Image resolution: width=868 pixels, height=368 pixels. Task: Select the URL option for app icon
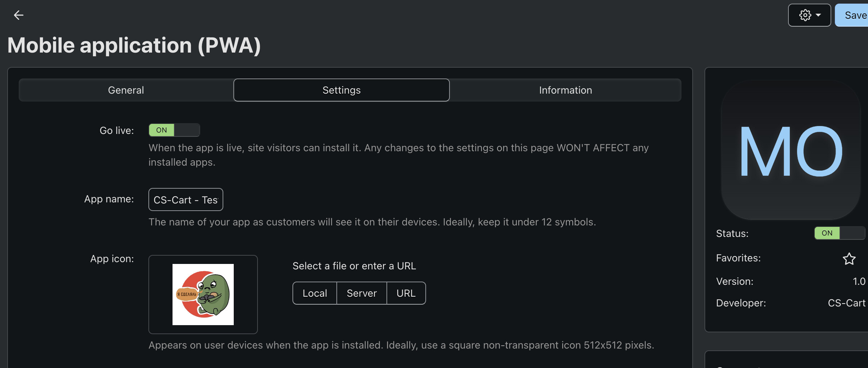[x=406, y=293]
